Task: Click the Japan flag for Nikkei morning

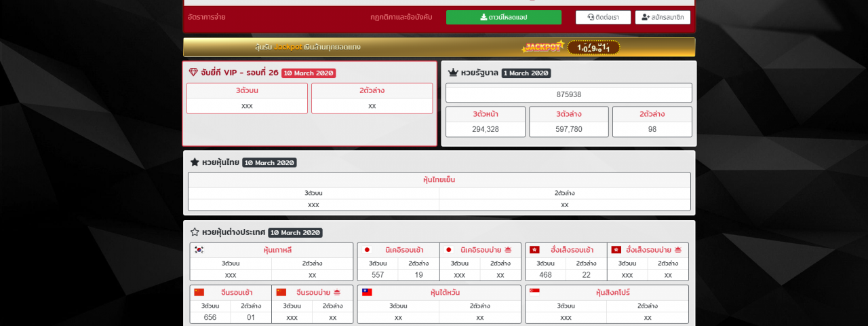Action: (367, 250)
